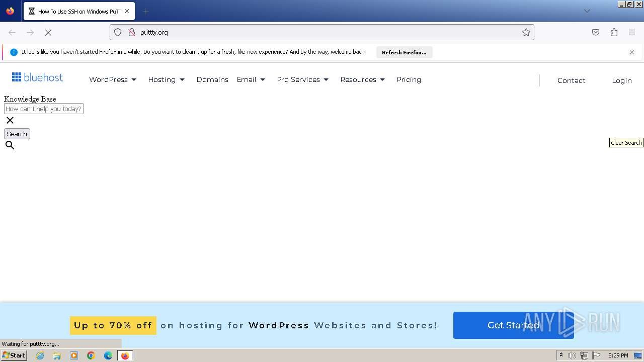This screenshot has width=644, height=362.
Task: Launch Google Chrome from taskbar
Action: [91, 355]
